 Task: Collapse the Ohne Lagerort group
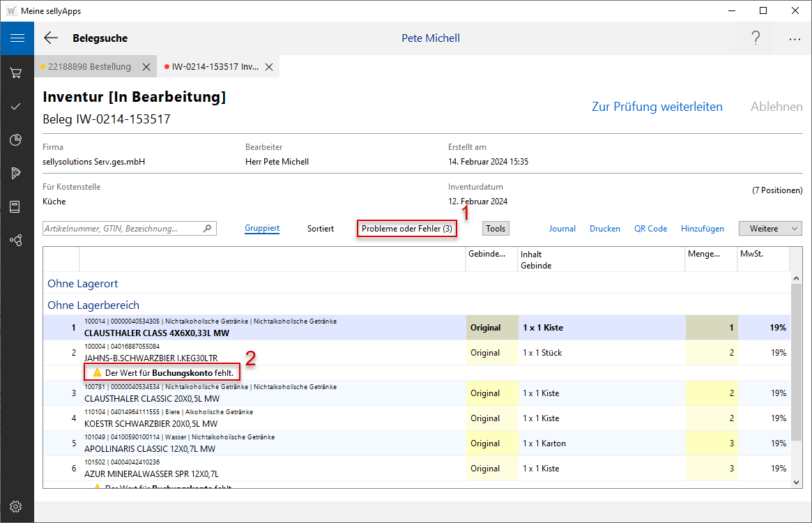(82, 284)
